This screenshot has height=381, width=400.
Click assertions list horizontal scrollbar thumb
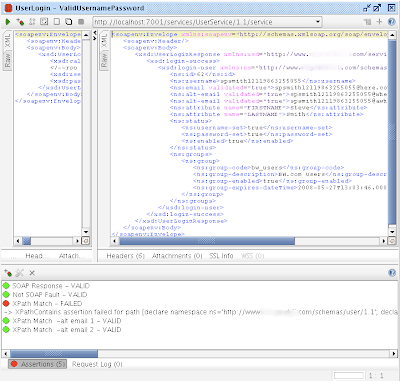tap(54, 353)
